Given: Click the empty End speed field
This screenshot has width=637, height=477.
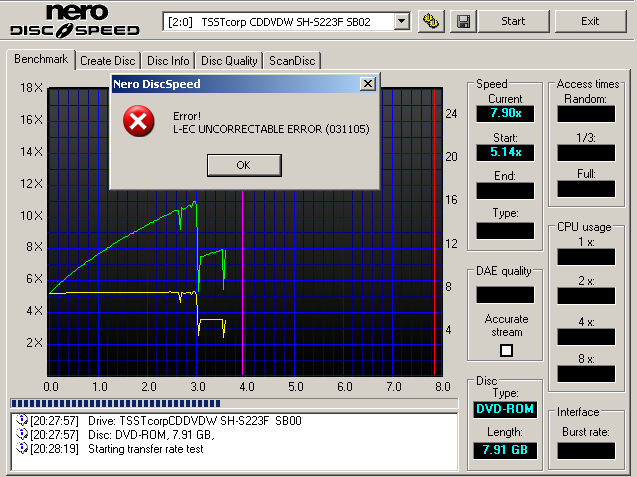Looking at the screenshot, I should coord(505,191).
